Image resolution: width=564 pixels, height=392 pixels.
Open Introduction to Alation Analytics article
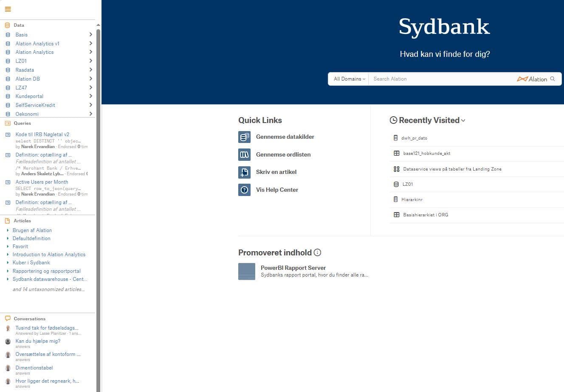(49, 255)
